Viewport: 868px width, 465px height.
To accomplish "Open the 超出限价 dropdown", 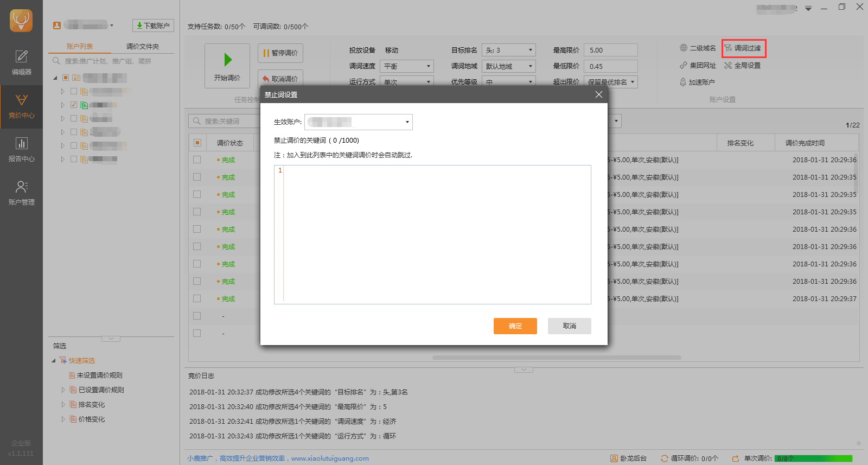I will point(611,82).
